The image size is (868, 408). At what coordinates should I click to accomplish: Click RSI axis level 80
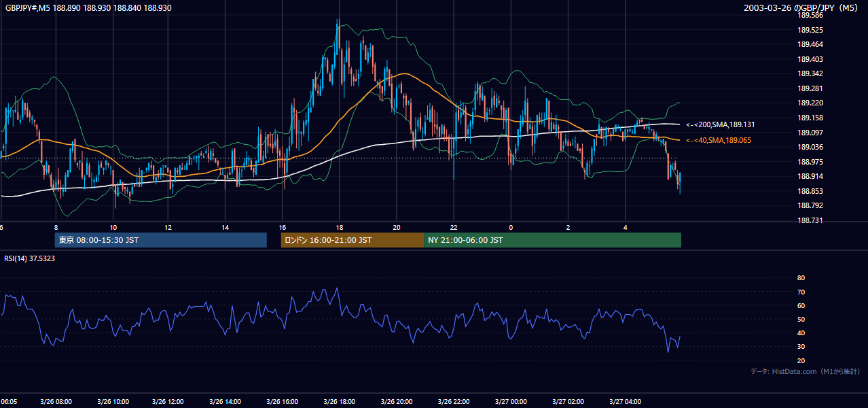pyautogui.click(x=801, y=278)
